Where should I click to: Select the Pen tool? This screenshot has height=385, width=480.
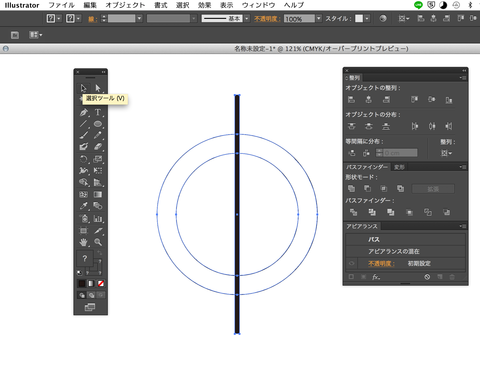coord(83,112)
